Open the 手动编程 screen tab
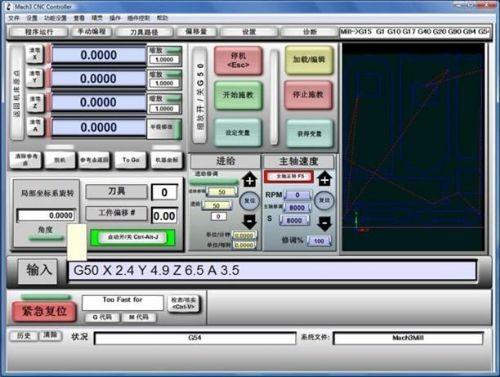Screen dimensions: 500x377 point(92,32)
